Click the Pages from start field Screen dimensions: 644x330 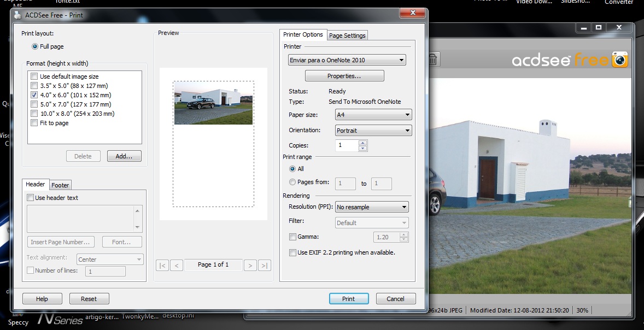pos(346,184)
